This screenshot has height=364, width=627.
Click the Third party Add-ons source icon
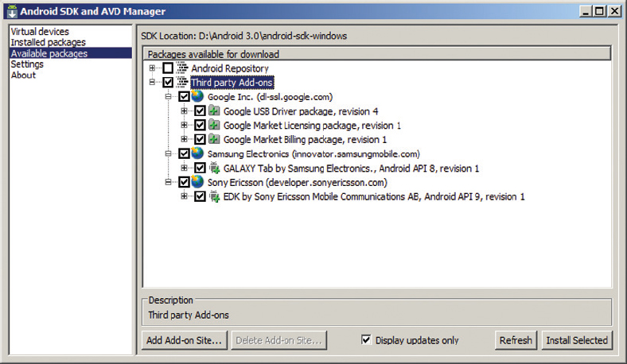[x=183, y=83]
